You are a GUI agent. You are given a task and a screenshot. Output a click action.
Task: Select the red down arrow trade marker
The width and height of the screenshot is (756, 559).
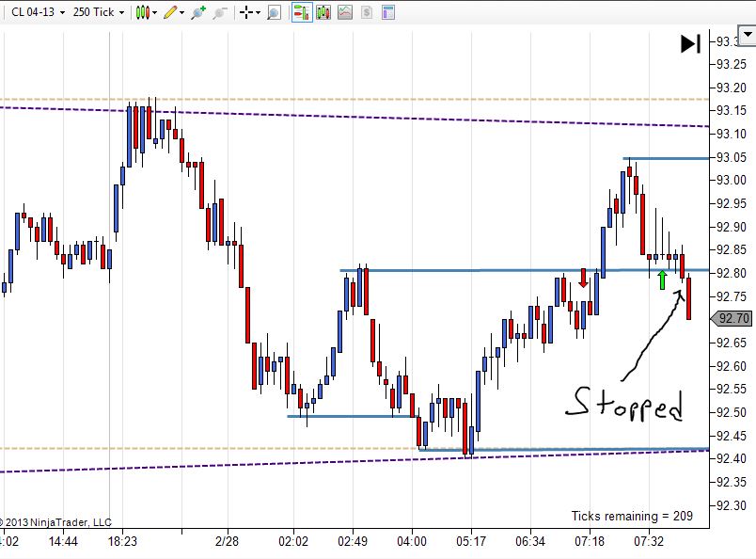(583, 278)
